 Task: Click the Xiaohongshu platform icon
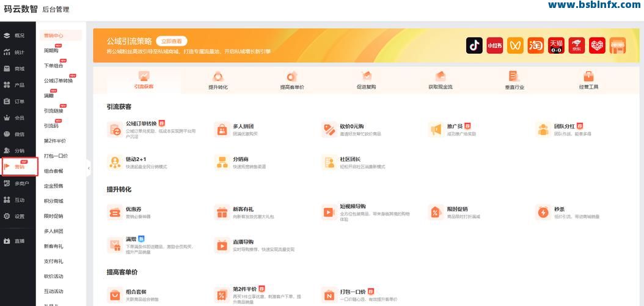tap(494, 45)
